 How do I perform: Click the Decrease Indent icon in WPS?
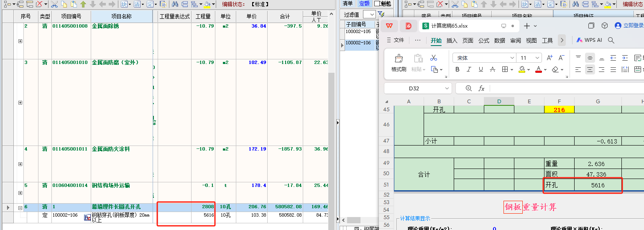pos(613,58)
